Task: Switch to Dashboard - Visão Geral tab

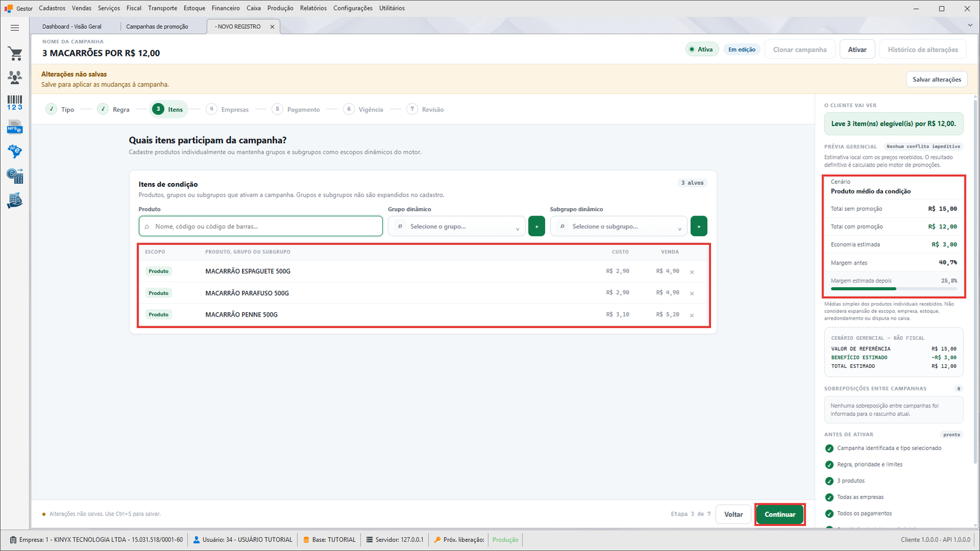Action: (x=72, y=26)
